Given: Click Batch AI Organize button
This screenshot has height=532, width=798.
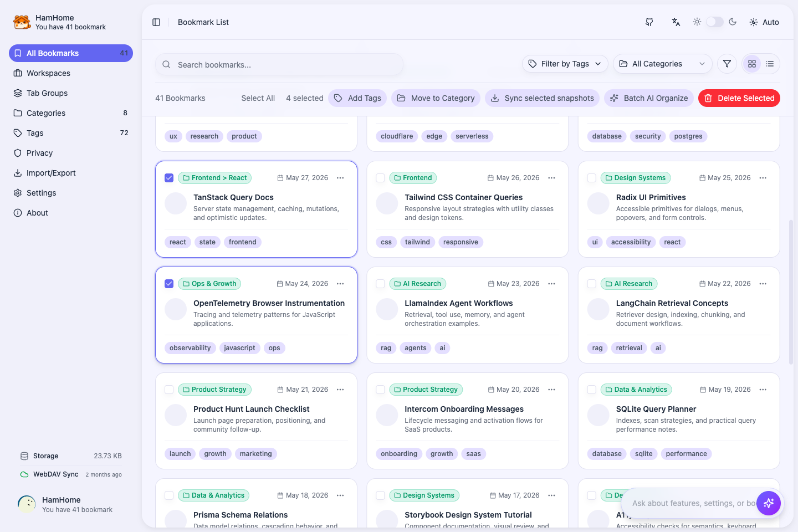Looking at the screenshot, I should (649, 98).
